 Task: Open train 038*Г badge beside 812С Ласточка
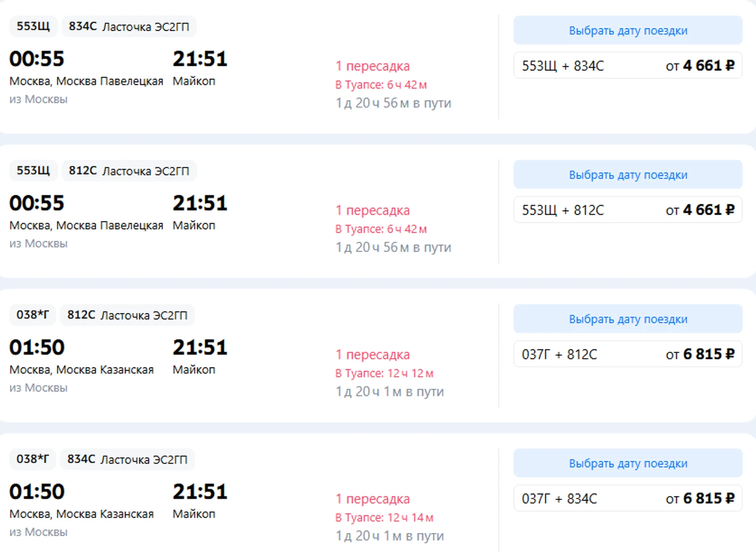33,315
